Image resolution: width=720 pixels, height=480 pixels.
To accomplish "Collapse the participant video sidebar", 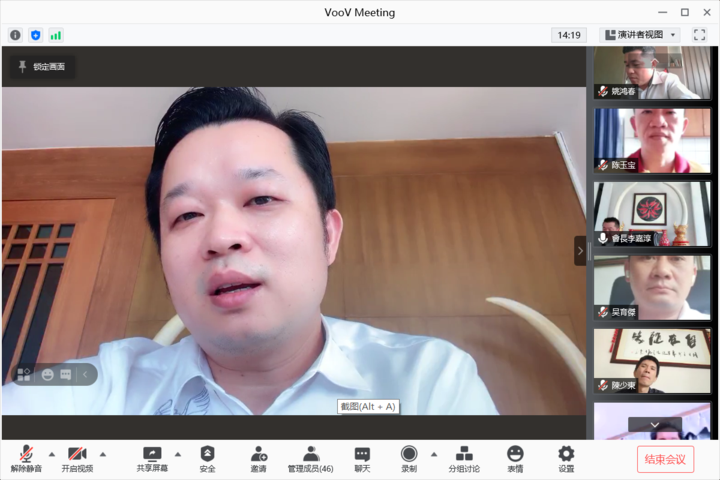I will (x=580, y=250).
